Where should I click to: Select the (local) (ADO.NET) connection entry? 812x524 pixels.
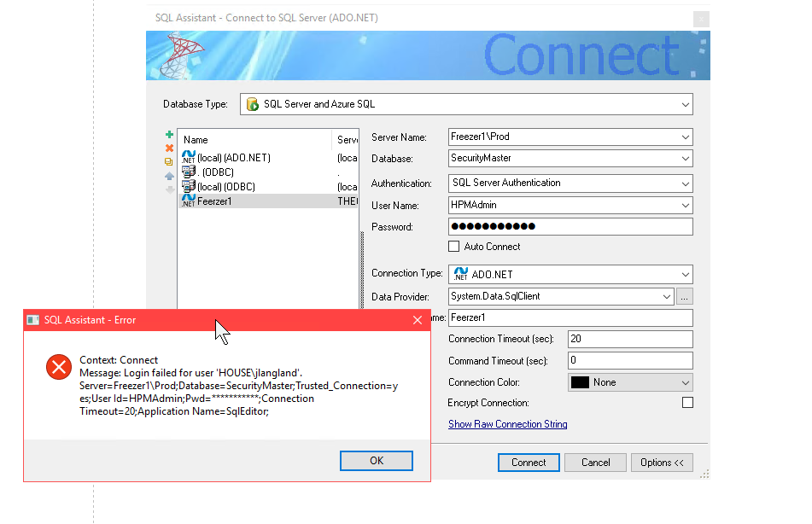point(269,157)
